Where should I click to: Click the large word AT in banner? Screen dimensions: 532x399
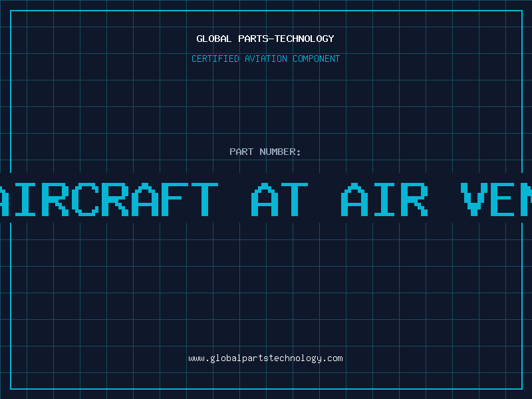pos(279,199)
